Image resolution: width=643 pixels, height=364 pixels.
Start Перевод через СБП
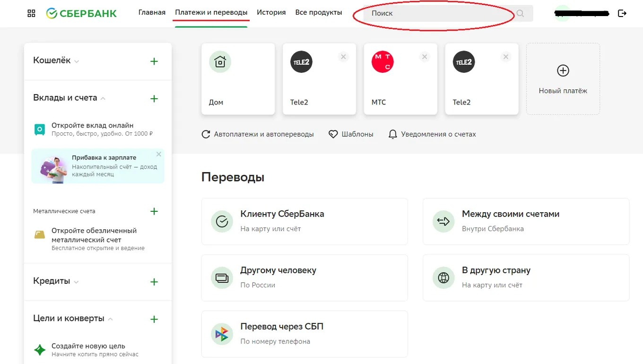click(x=304, y=334)
